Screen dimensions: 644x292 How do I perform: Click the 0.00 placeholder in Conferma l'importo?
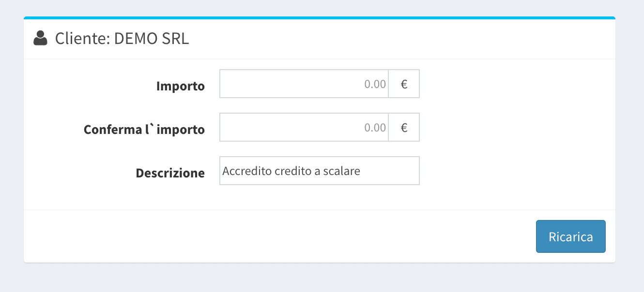point(375,128)
